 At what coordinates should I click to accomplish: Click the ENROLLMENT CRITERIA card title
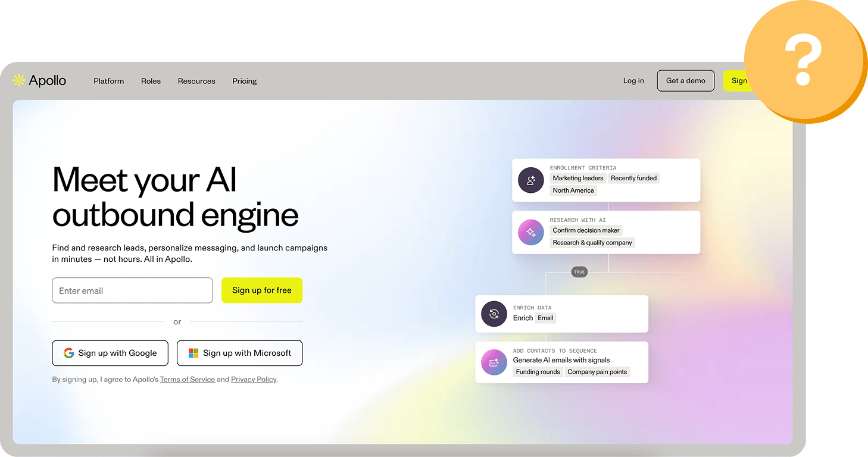click(x=583, y=168)
